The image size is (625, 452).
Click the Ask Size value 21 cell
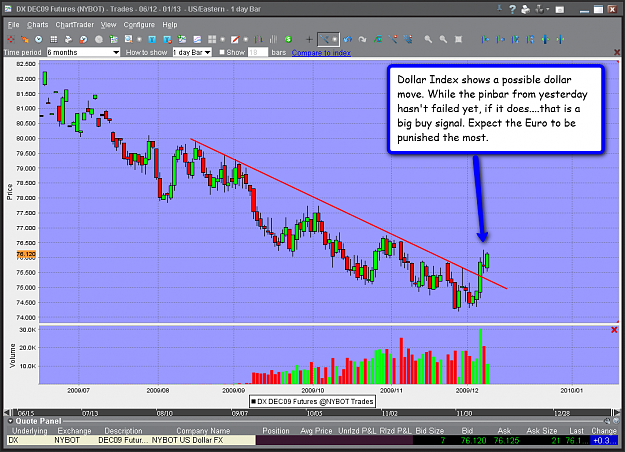point(556,440)
